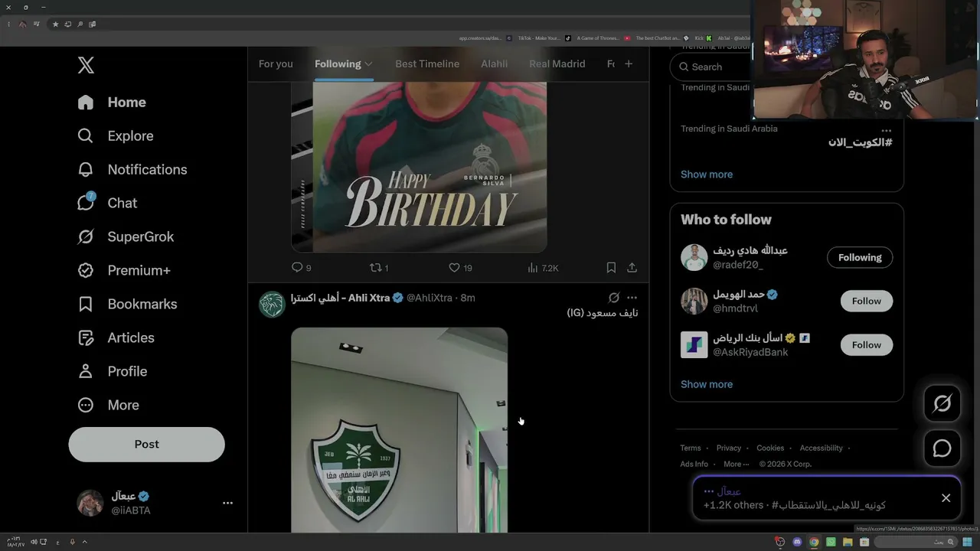
Task: Open the floating Grok button
Action: tap(942, 403)
